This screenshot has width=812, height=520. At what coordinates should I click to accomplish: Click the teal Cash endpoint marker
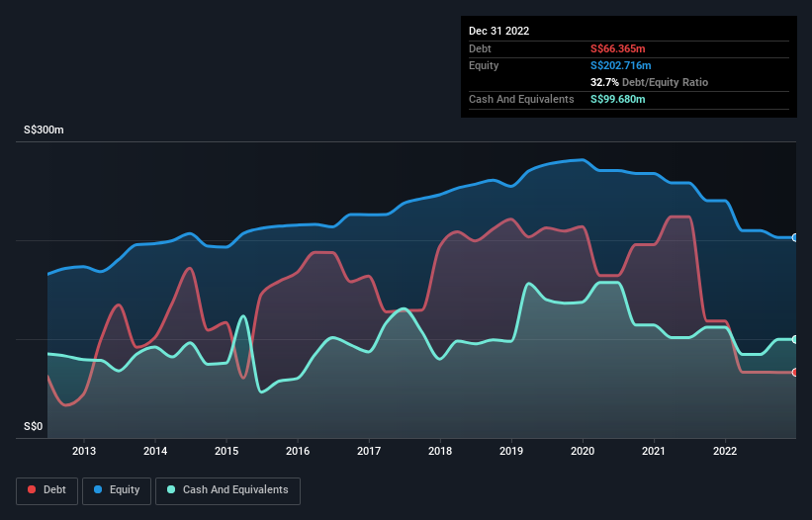click(x=795, y=339)
